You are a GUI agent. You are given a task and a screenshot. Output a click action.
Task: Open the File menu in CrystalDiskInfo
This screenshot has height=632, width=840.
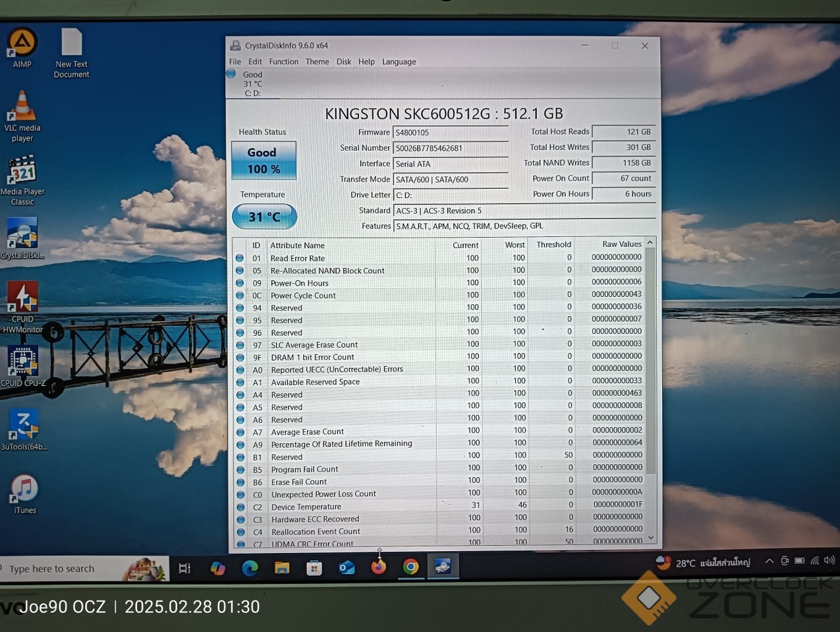(235, 62)
